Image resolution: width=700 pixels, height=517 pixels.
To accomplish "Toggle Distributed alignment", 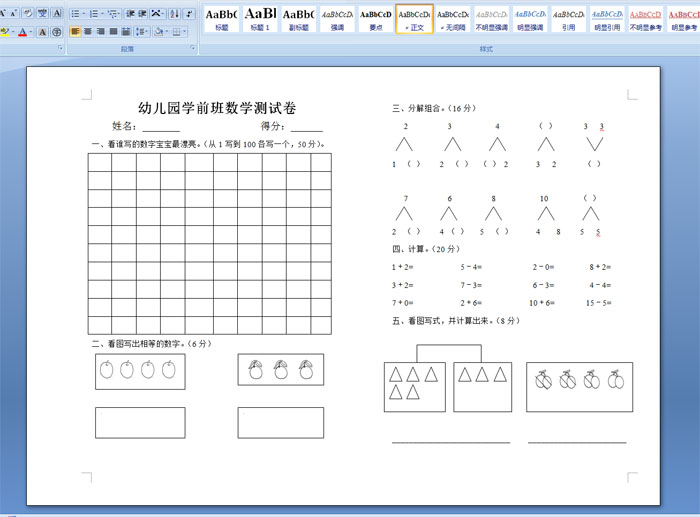I will pyautogui.click(x=126, y=32).
